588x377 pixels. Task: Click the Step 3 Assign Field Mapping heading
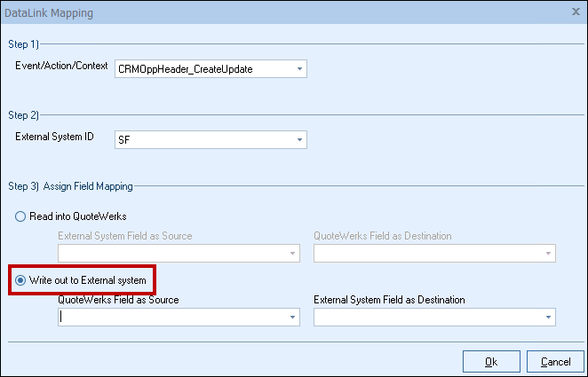point(70,186)
